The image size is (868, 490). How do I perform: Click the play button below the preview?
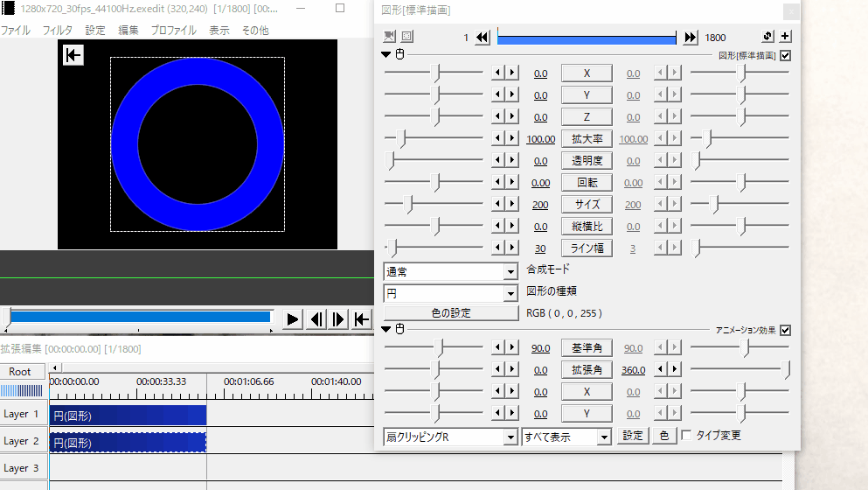294,319
